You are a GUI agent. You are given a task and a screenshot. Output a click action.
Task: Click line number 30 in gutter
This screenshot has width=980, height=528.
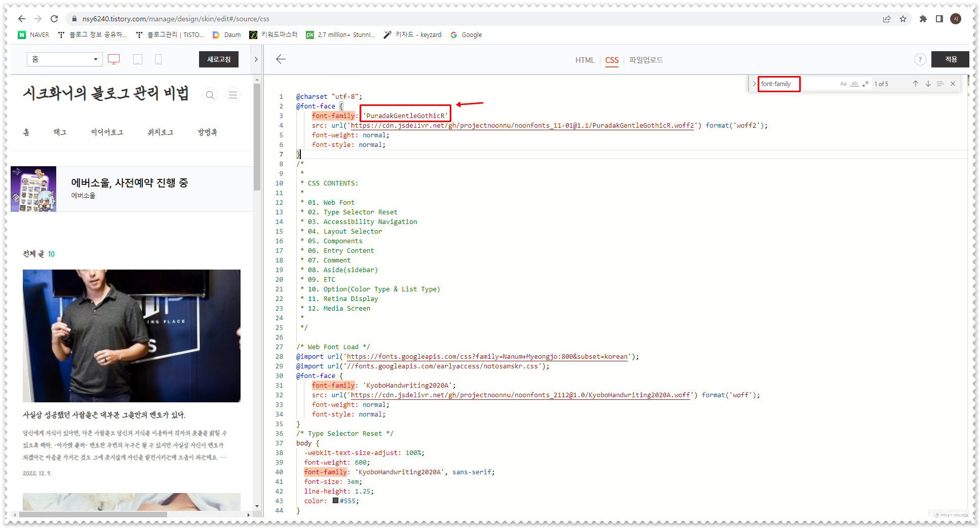[279, 376]
